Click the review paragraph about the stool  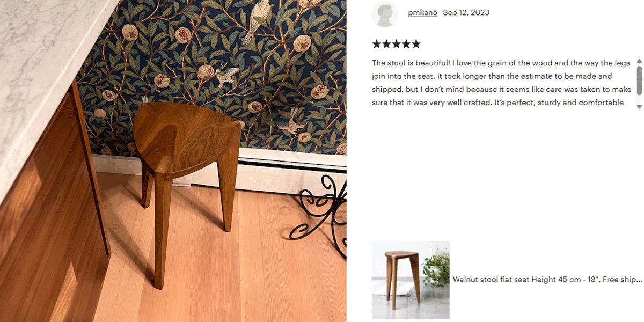coord(501,83)
